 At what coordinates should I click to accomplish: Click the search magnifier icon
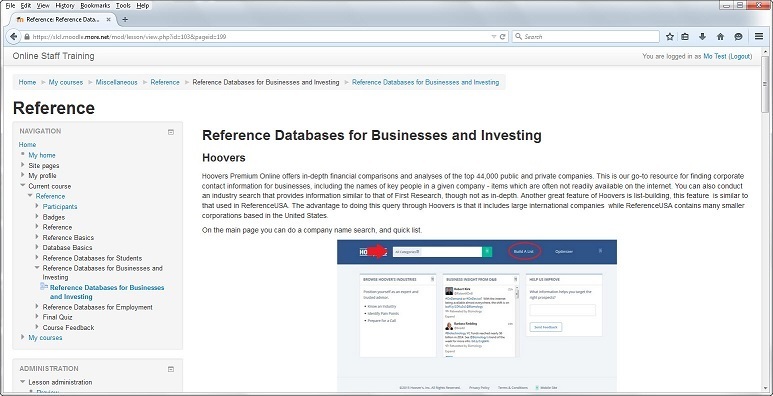pyautogui.click(x=518, y=36)
